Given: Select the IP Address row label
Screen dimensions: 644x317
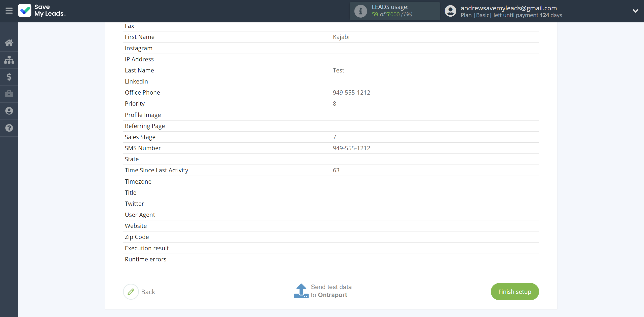Looking at the screenshot, I should pos(139,59).
